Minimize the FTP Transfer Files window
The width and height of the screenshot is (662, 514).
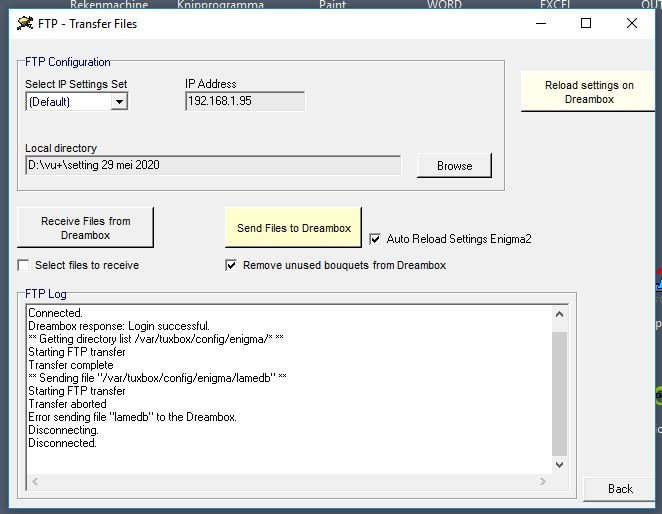point(541,23)
